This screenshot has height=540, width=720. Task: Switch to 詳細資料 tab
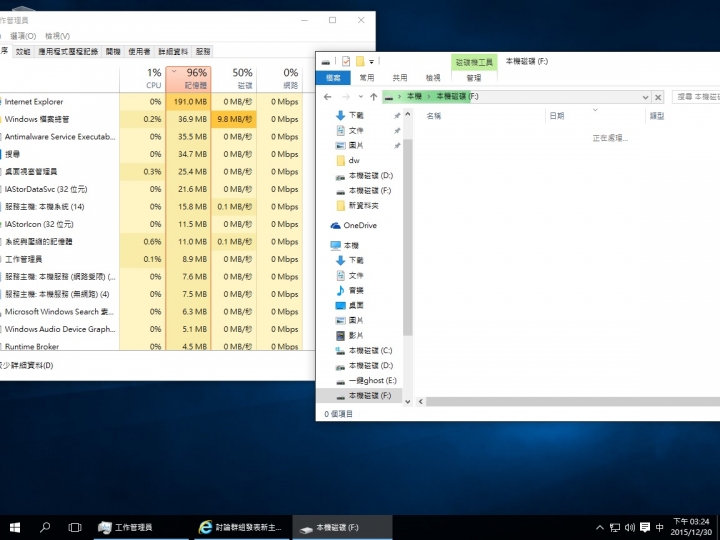pos(173,51)
